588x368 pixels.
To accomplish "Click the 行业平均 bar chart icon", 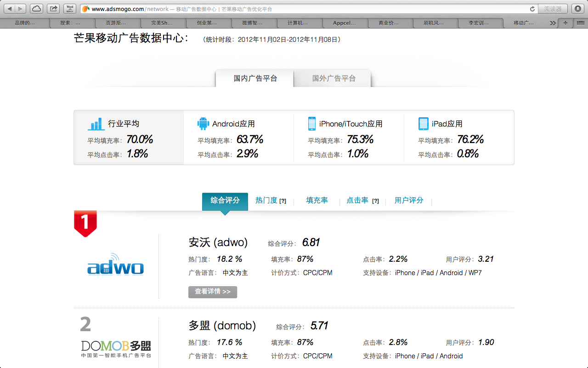I will [96, 124].
